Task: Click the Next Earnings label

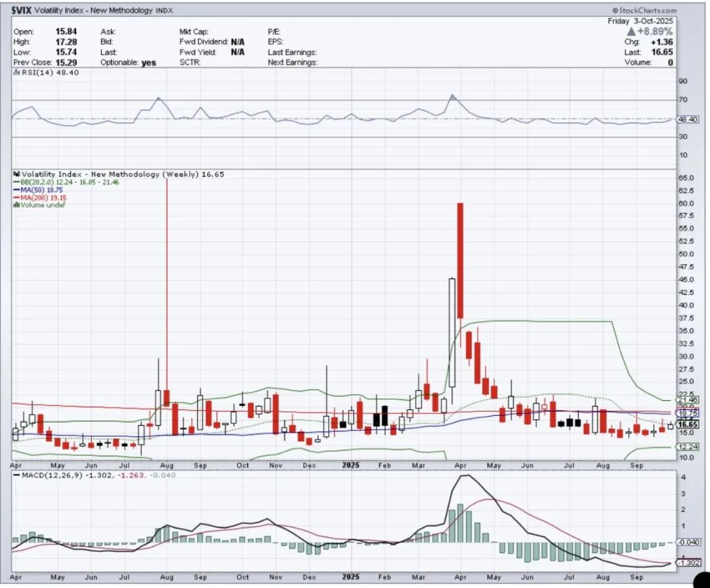Action: (292, 62)
